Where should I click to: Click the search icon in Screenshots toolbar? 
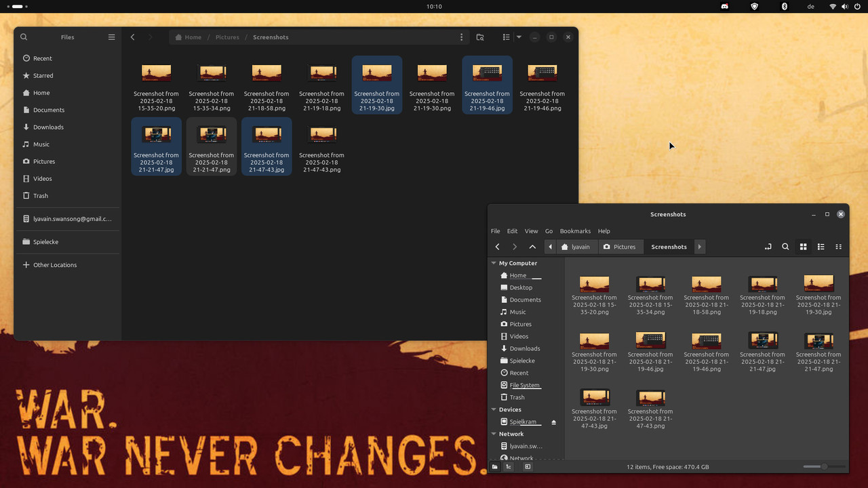pos(785,247)
